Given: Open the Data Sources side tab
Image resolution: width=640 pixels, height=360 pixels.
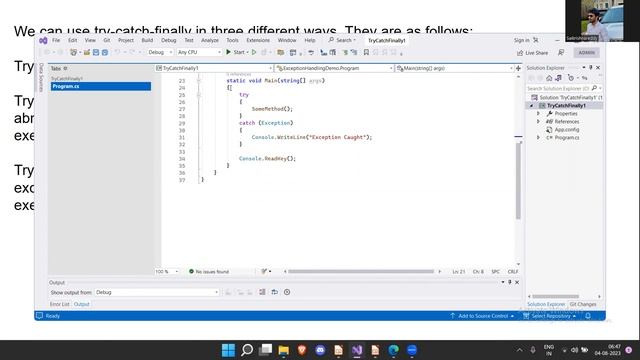Looking at the screenshot, I should pos(41,77).
